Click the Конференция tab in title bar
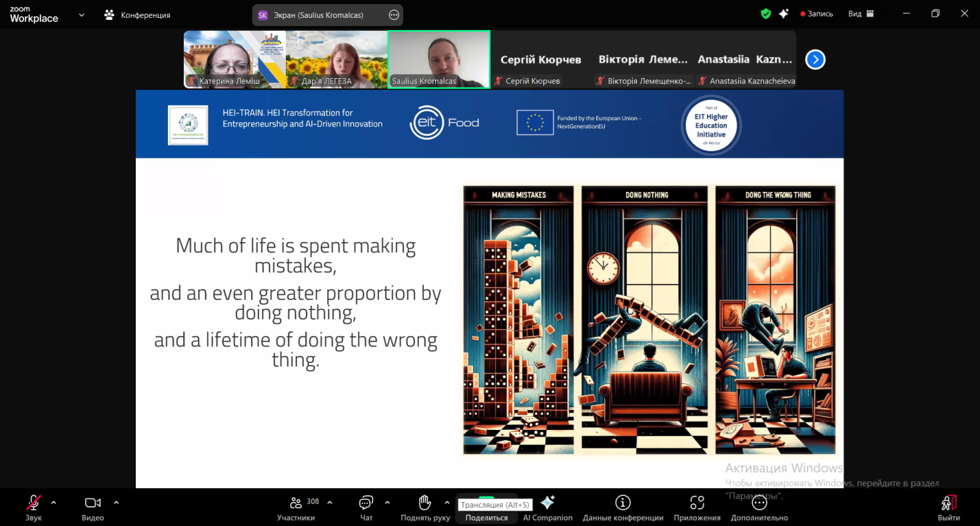 coord(137,14)
